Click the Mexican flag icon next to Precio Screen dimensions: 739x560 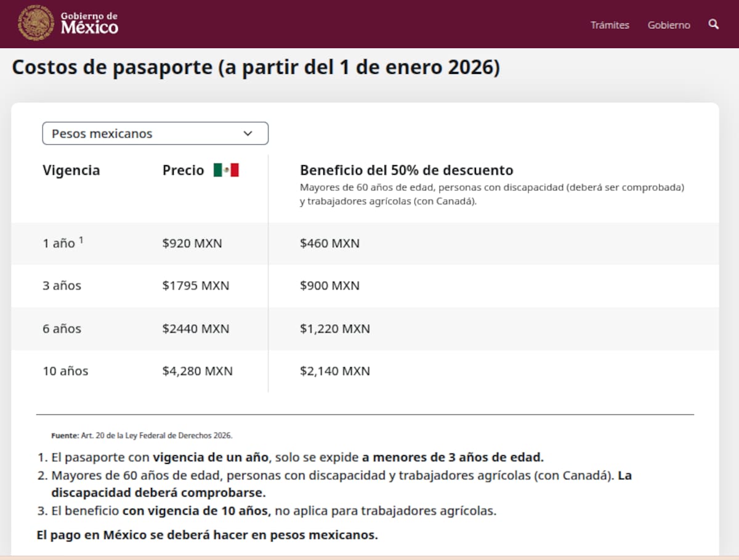coord(225,169)
